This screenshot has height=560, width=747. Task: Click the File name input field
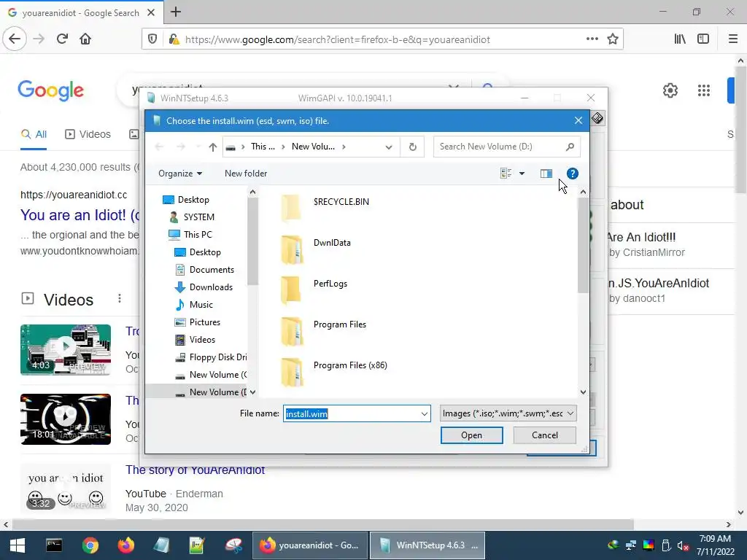point(351,414)
